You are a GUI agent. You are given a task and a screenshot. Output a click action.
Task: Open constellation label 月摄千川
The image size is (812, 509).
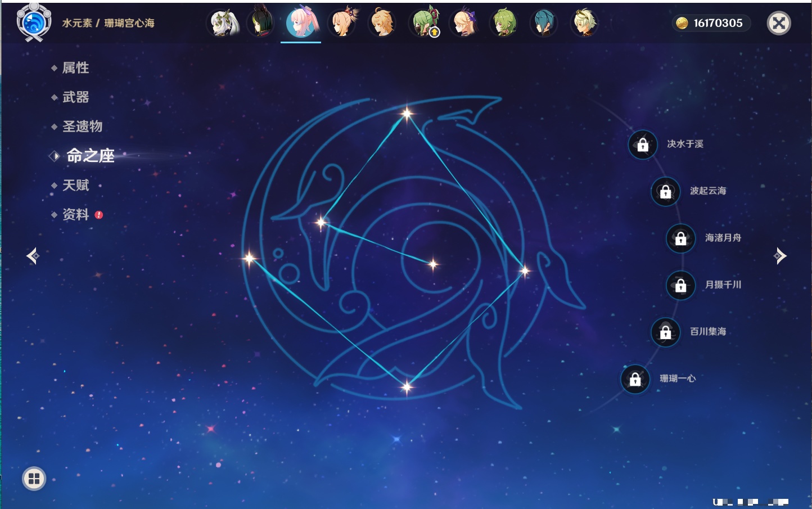tap(723, 285)
